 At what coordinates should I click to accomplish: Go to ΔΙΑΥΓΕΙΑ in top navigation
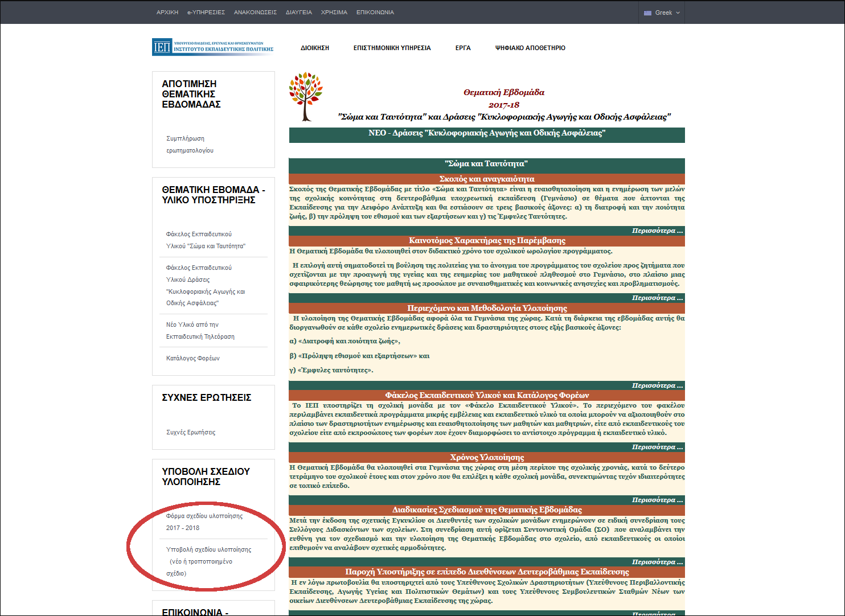[299, 13]
